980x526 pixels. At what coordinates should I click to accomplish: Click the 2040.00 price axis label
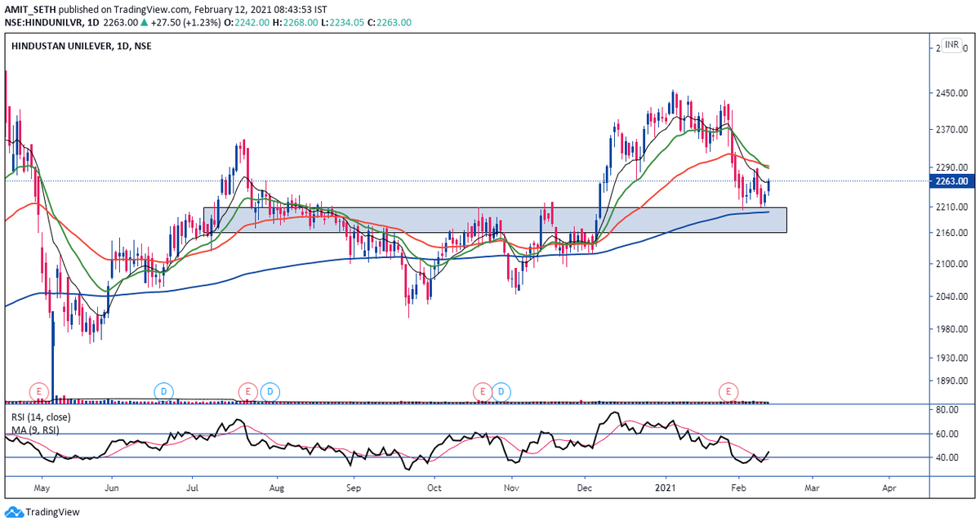[951, 296]
